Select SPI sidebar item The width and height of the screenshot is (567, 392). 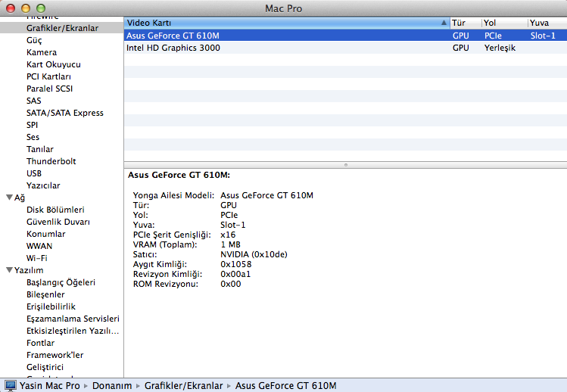click(32, 125)
